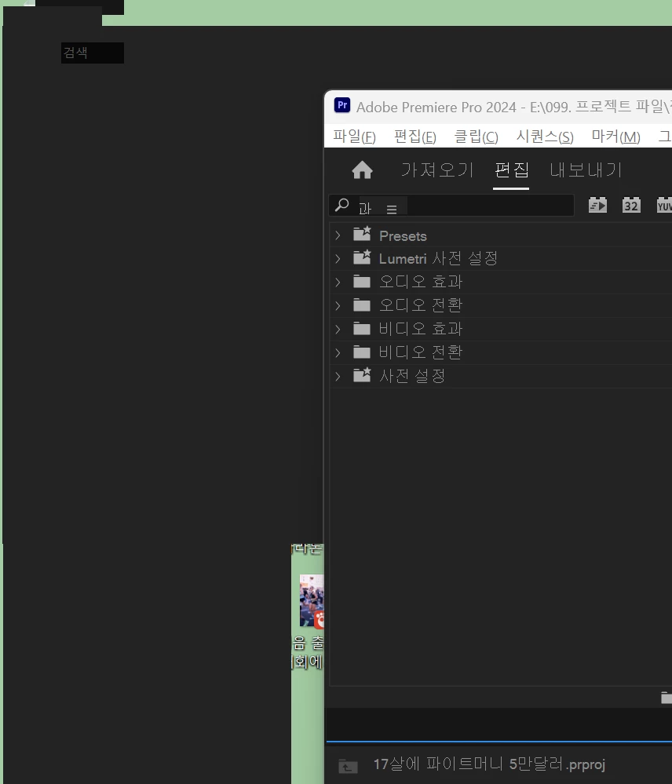Viewport: 672px width, 784px height.
Task: Select the 오디오 효과 label
Action: click(x=421, y=282)
